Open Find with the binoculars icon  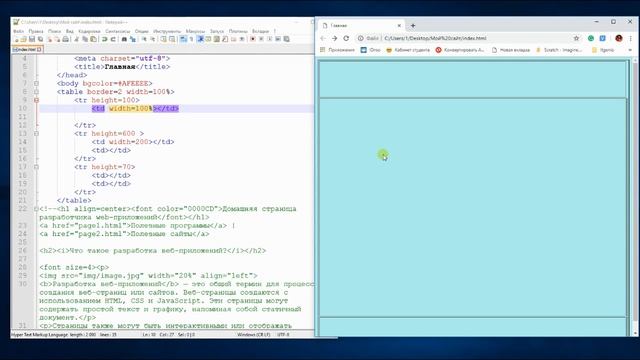(124, 39)
